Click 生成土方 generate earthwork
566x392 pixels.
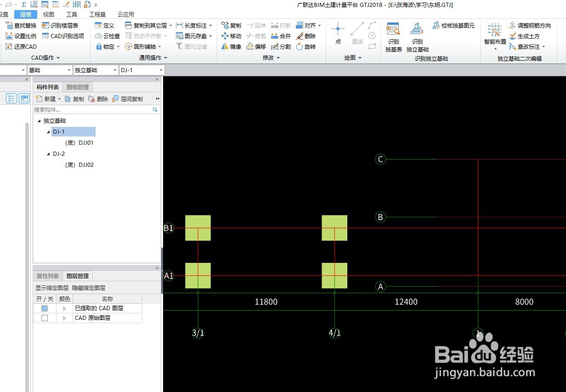tap(525, 36)
